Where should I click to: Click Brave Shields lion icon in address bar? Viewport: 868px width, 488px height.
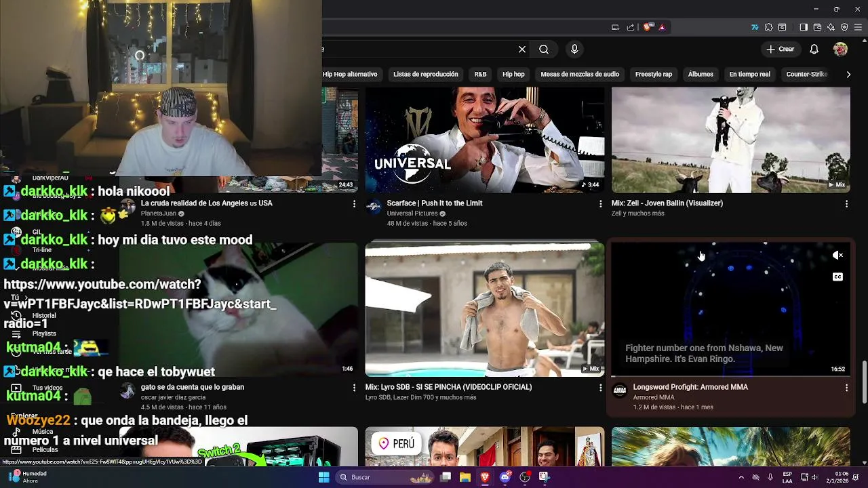pyautogui.click(x=647, y=28)
